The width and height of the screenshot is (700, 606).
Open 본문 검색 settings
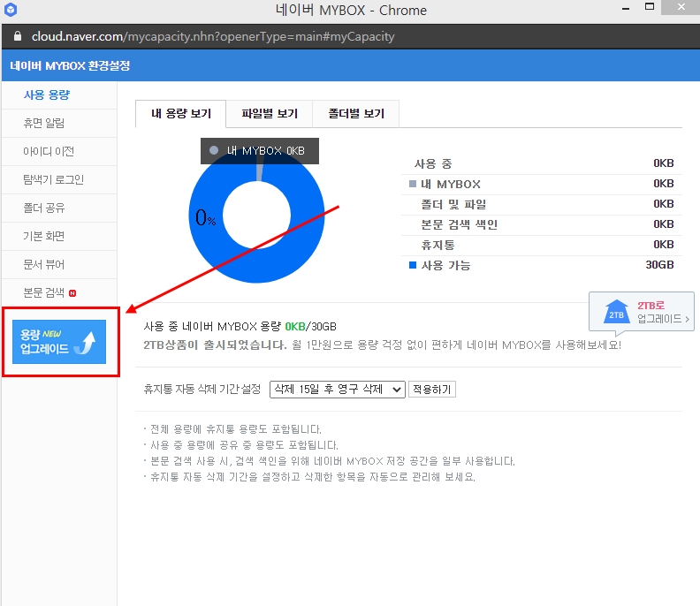click(x=44, y=292)
